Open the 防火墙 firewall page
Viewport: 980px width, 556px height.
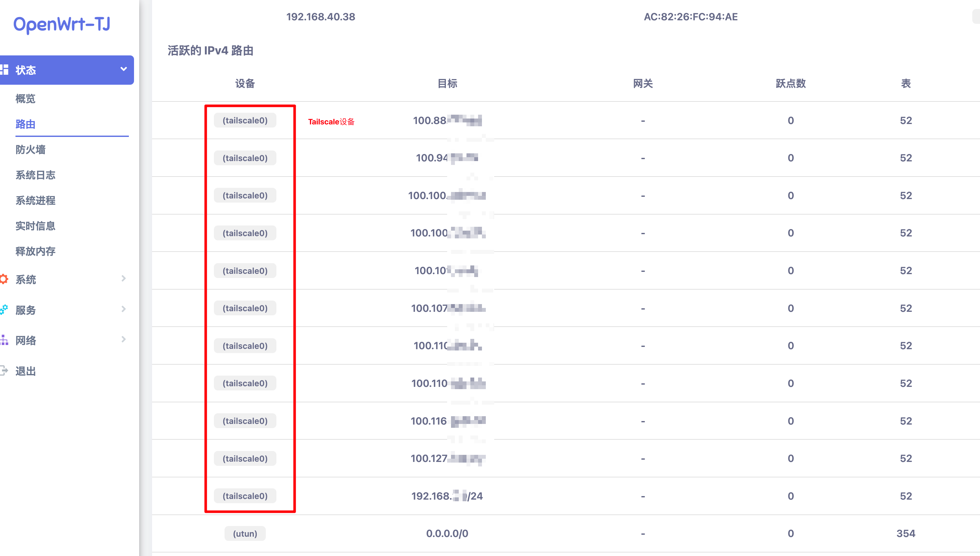[x=30, y=150]
